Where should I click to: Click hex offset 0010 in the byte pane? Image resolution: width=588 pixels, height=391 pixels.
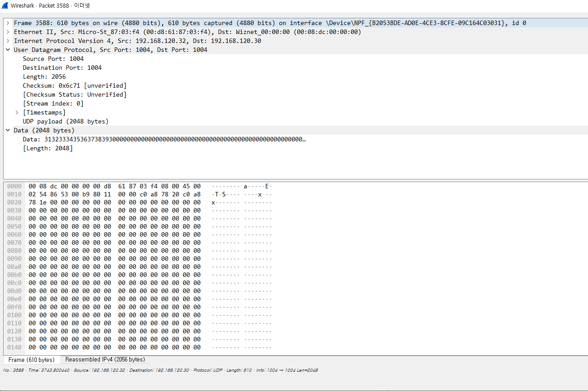coord(14,194)
